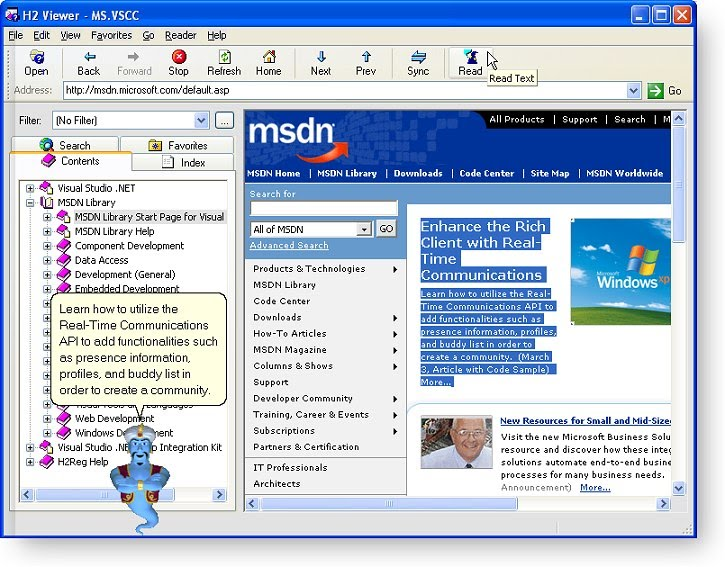Select Data Access in the contents tree

[x=101, y=260]
